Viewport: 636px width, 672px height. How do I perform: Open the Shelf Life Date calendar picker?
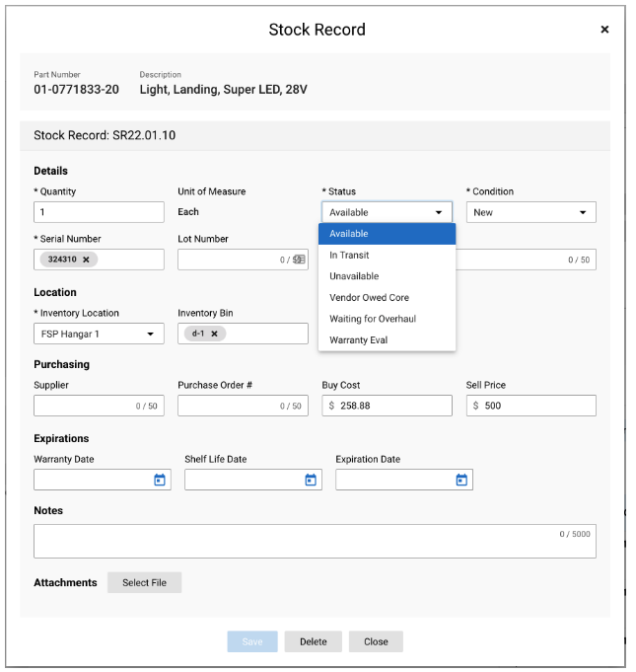point(311,480)
